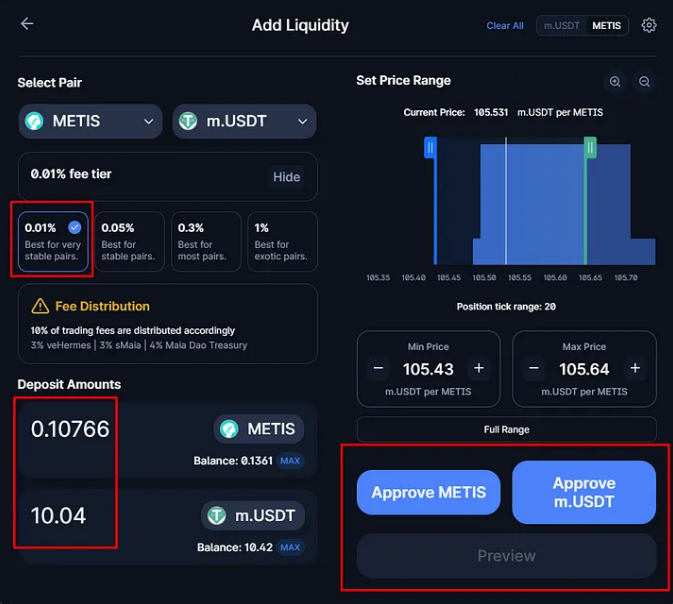Click the Fee Distribution warning triangle icon
Image resolution: width=673 pixels, height=604 pixels.
point(40,306)
